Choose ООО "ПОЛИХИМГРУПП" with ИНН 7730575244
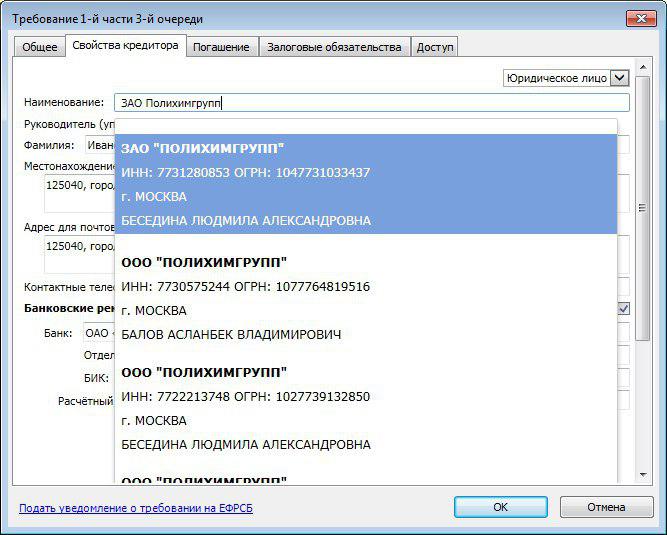The width and height of the screenshot is (667, 535). pyautogui.click(x=366, y=297)
